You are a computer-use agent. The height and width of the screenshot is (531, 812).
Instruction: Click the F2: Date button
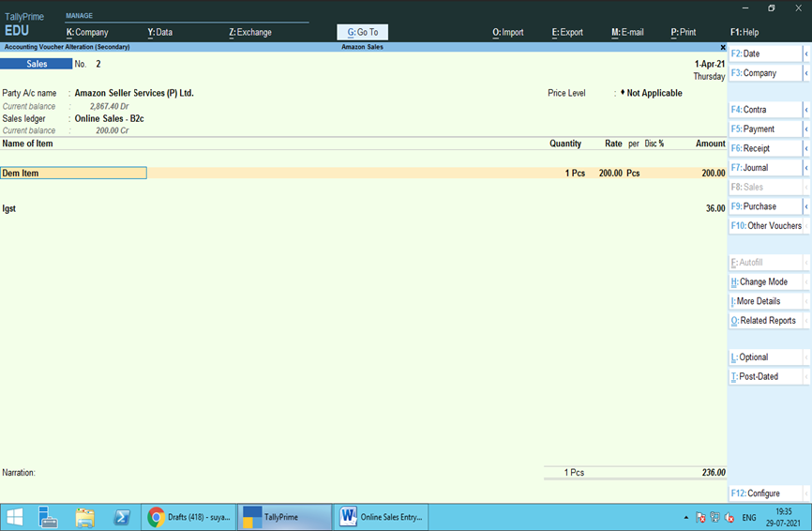[765, 53]
